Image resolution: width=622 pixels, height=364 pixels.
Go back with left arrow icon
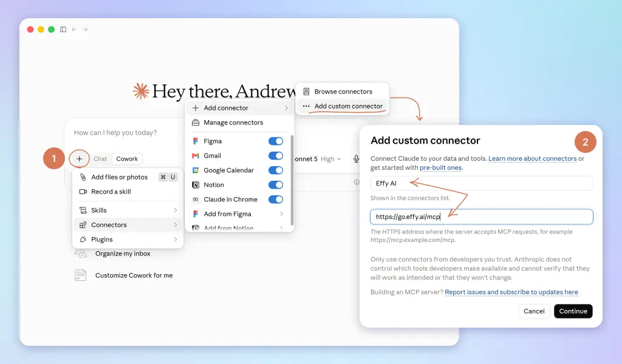pos(74,29)
